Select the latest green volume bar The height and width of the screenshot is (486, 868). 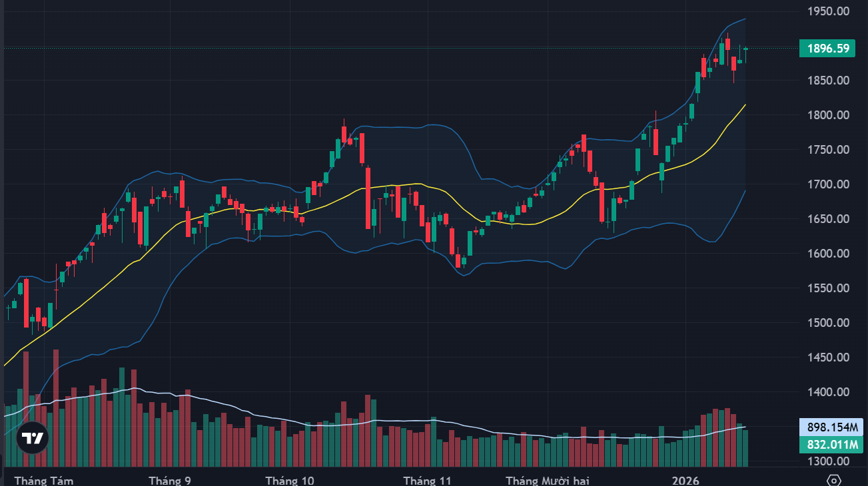click(745, 448)
